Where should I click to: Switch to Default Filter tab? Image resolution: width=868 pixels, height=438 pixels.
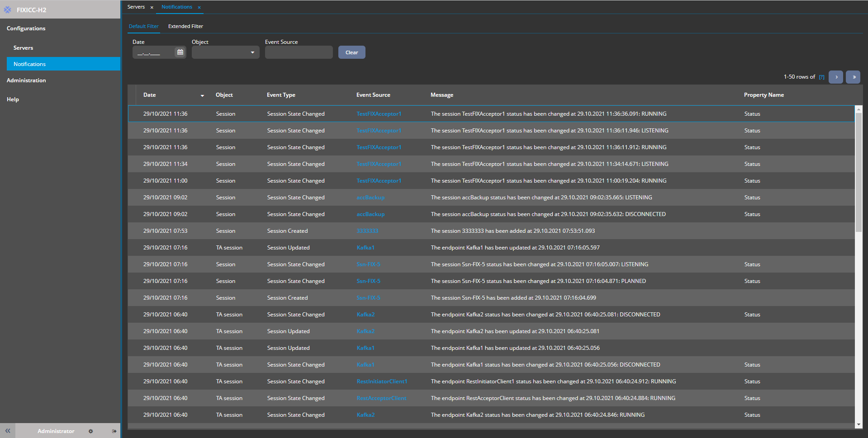click(x=144, y=26)
